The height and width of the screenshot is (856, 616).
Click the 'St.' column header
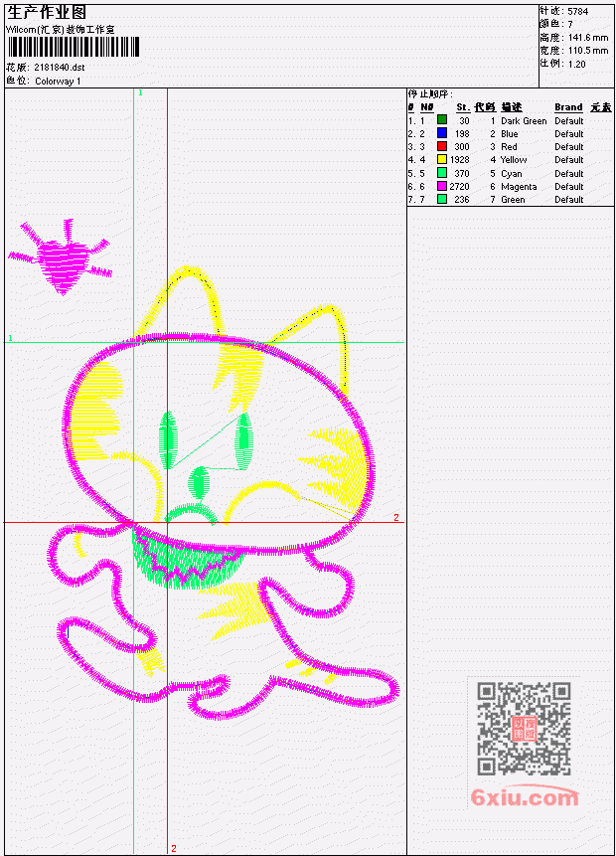pos(463,107)
